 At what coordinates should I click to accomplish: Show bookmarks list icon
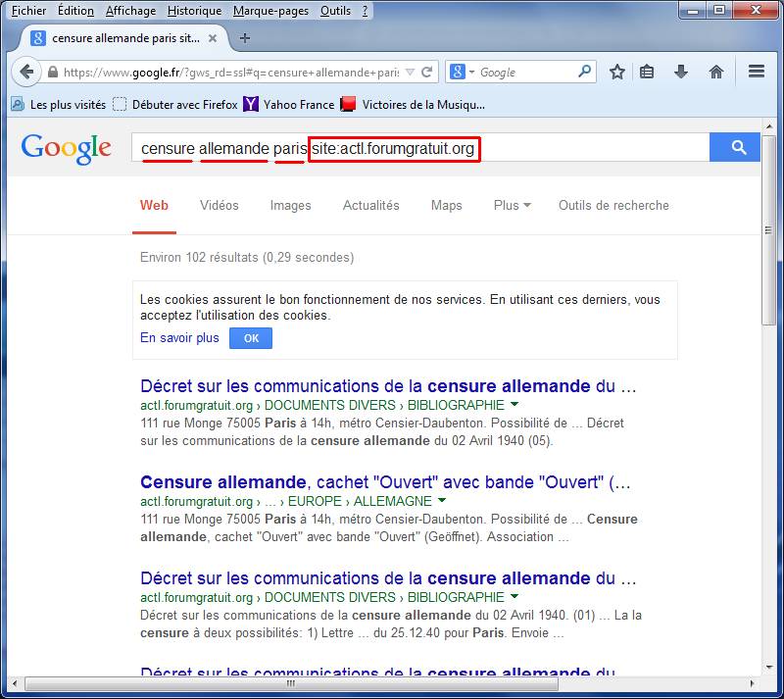(x=647, y=72)
